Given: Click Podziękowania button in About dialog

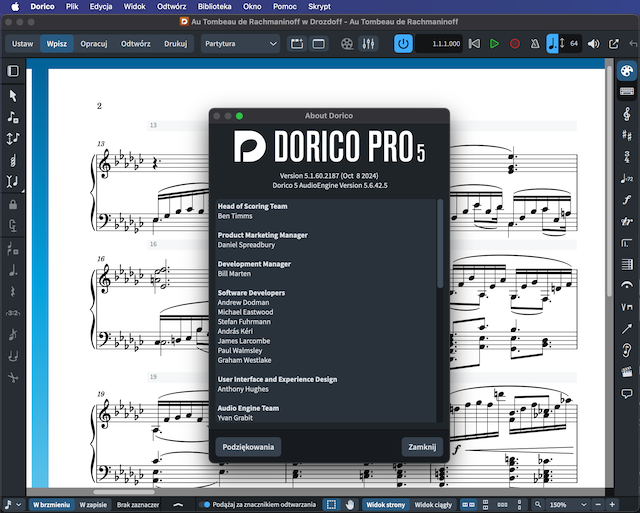Looking at the screenshot, I should pos(248,447).
